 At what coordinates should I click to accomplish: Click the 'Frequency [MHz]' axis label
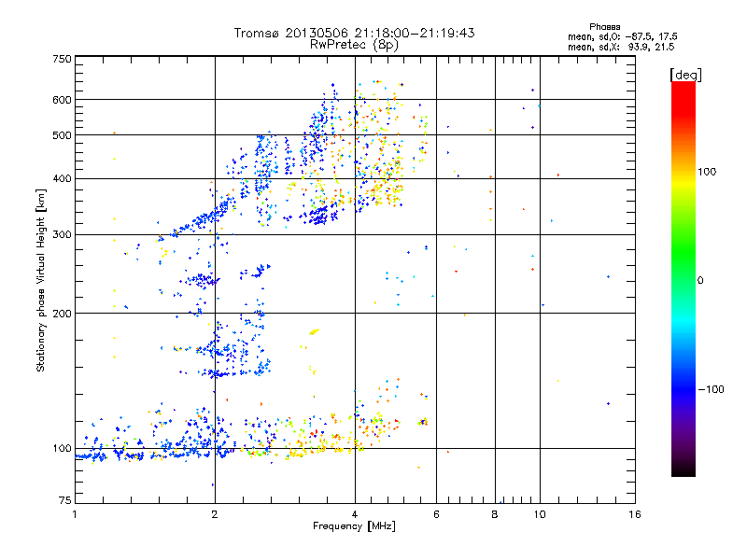coord(354,526)
